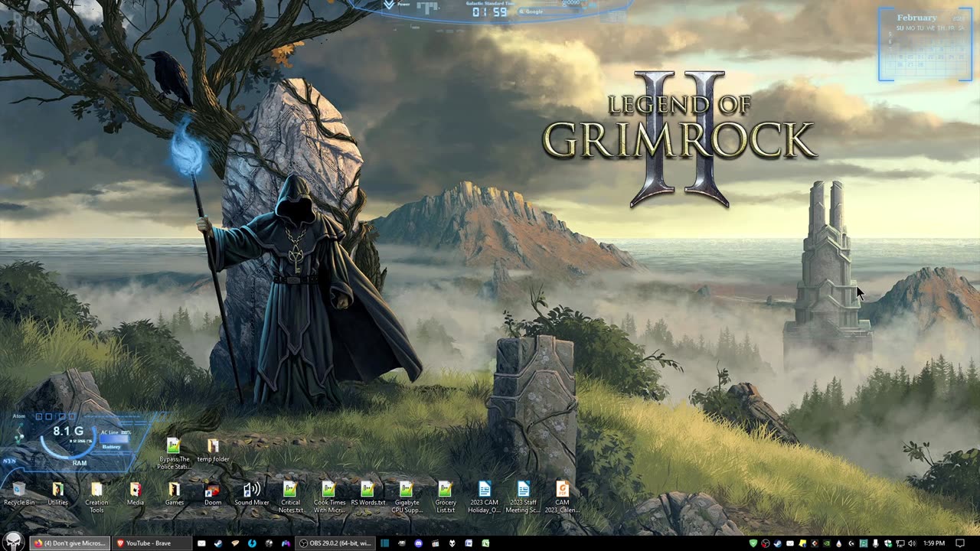This screenshot has height=551, width=980.
Task: Select the Critical Notes.txt file
Action: pyautogui.click(x=290, y=497)
